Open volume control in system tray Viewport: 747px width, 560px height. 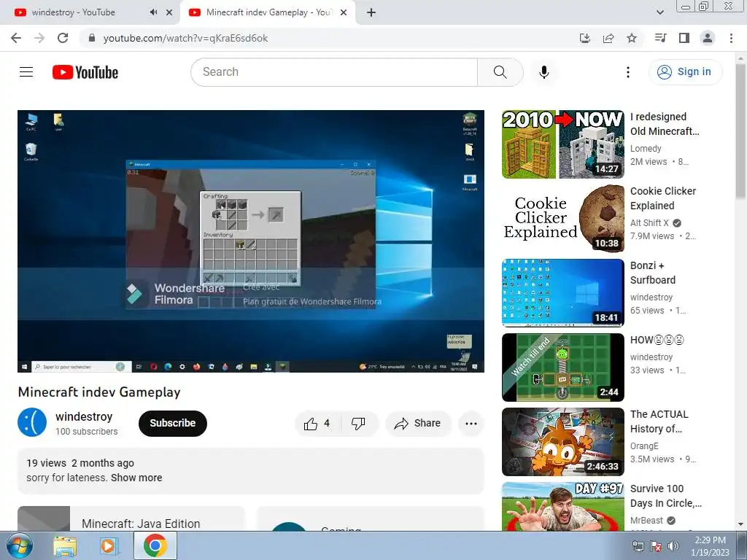(673, 546)
